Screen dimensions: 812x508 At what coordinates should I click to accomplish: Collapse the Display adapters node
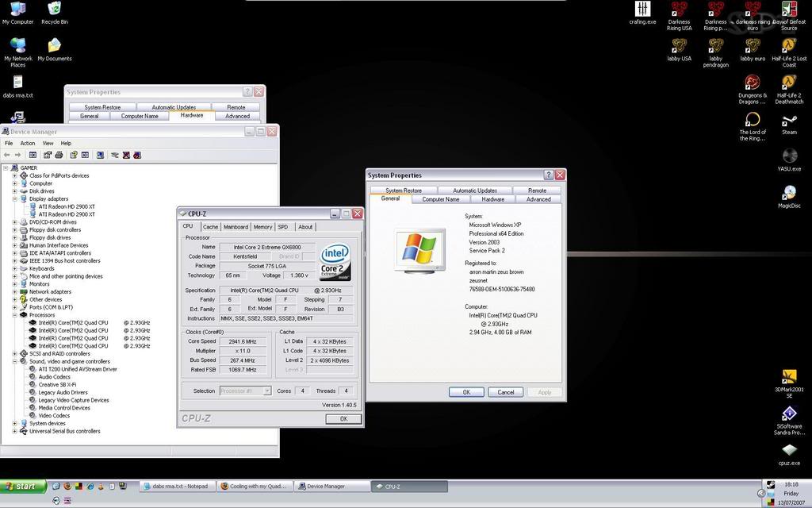click(15, 198)
